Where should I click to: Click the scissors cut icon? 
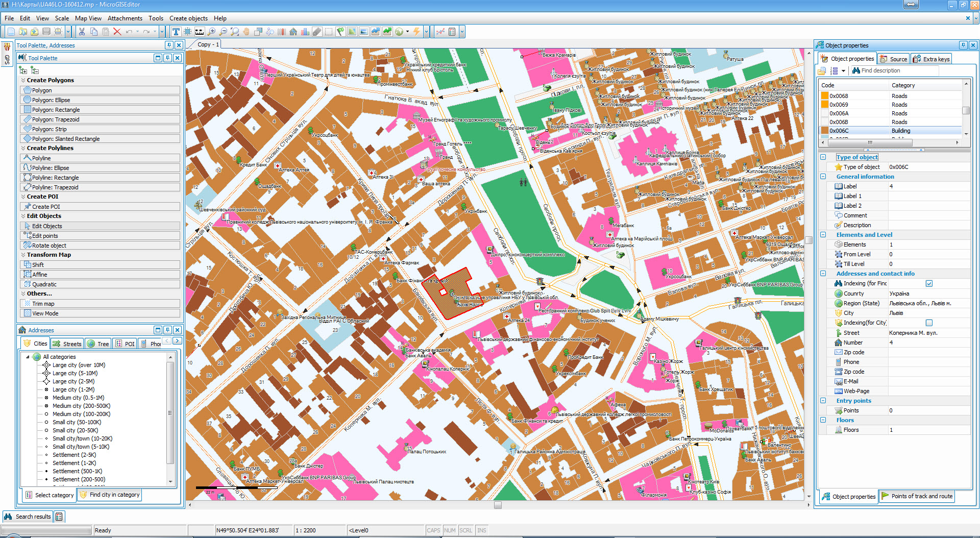click(x=82, y=32)
